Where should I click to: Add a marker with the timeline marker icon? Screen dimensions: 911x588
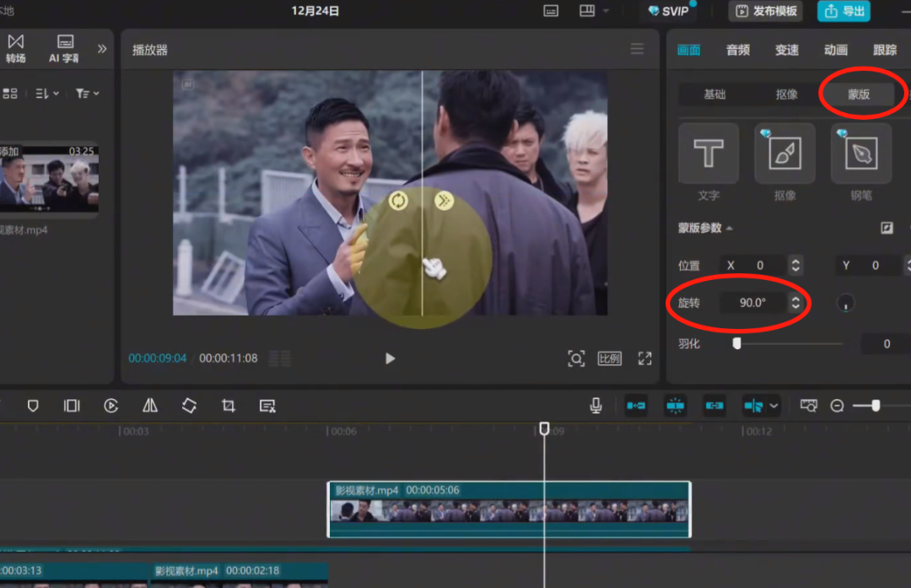coord(33,406)
